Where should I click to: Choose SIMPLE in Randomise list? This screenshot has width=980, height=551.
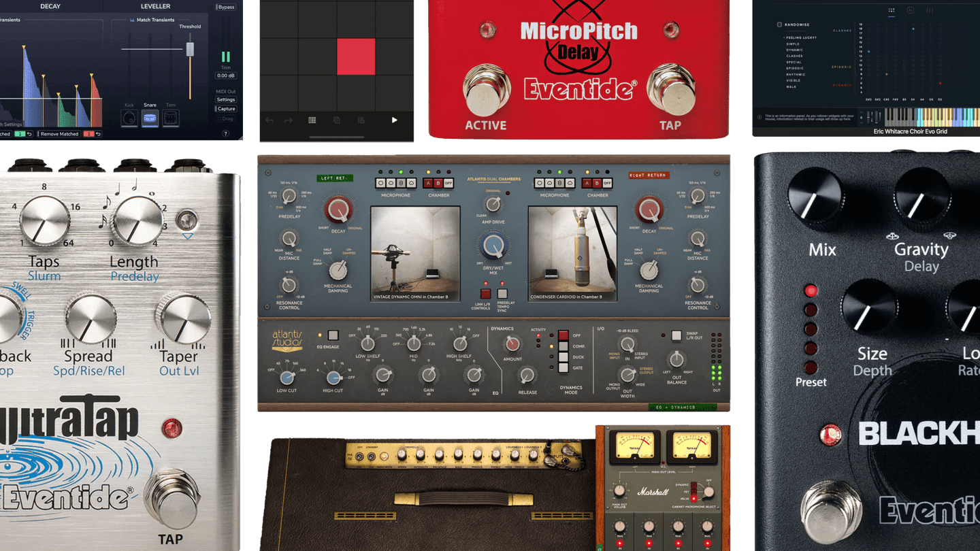(793, 44)
